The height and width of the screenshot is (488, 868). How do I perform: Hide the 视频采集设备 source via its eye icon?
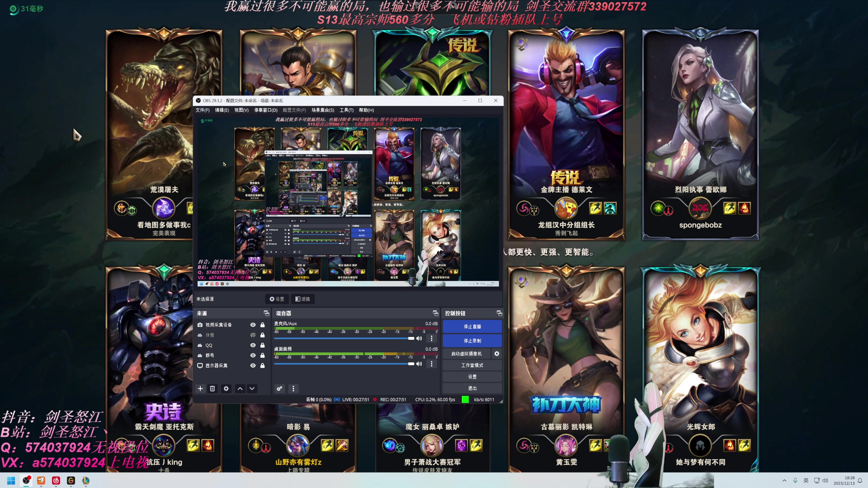coord(253,325)
